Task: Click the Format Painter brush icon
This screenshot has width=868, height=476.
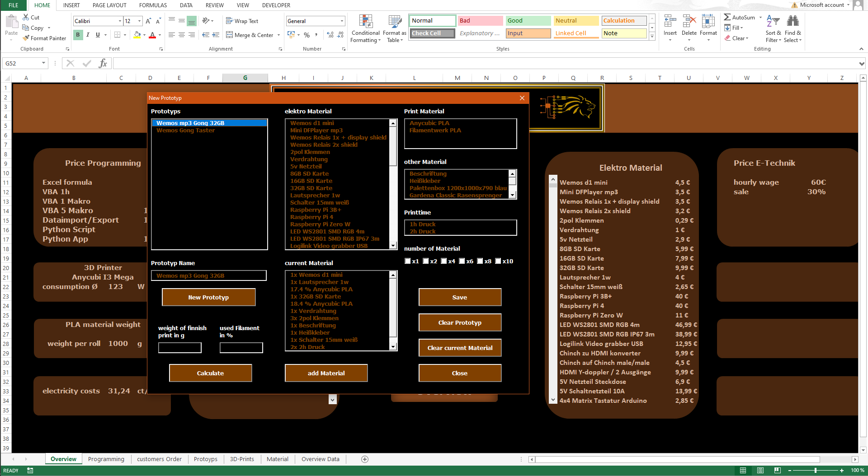Action: click(26, 38)
